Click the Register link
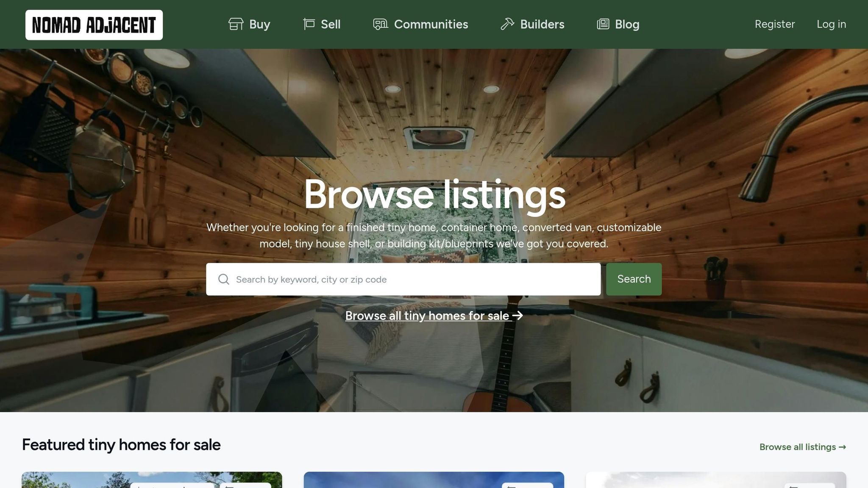Viewport: 868px width, 488px height. [x=775, y=24]
